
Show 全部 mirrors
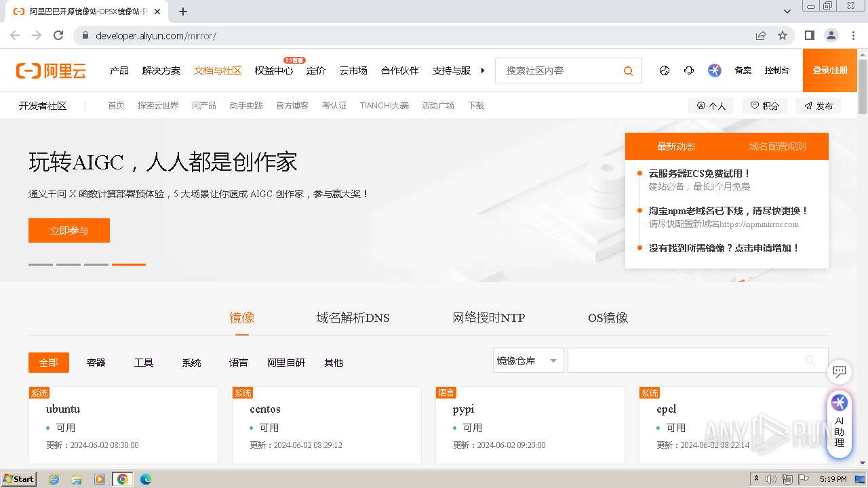pos(49,363)
